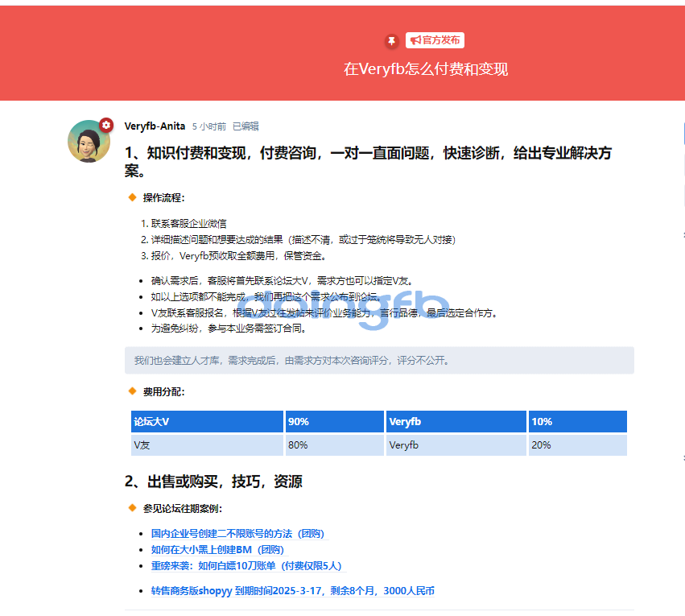Open link 重磅来袭: 如何白嫖10刀账单
The width and height of the screenshot is (685, 616).
point(246,566)
